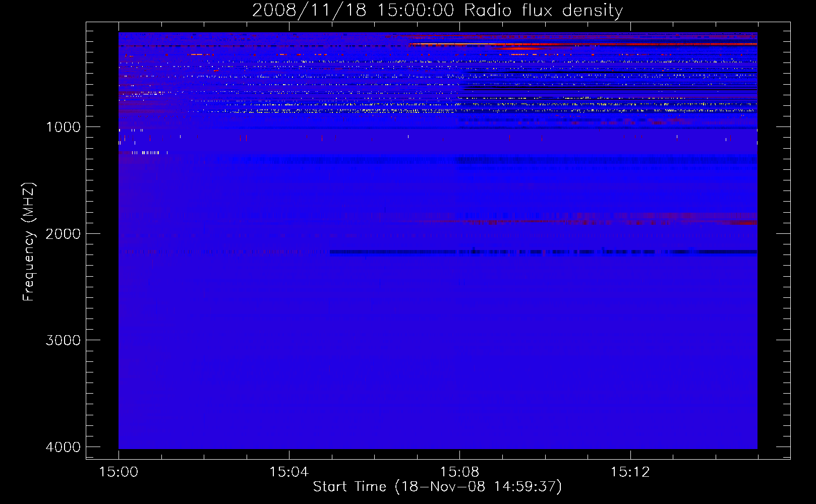The width and height of the screenshot is (816, 504).
Task: Click the 15:00 time tick label
Action: pyautogui.click(x=119, y=472)
